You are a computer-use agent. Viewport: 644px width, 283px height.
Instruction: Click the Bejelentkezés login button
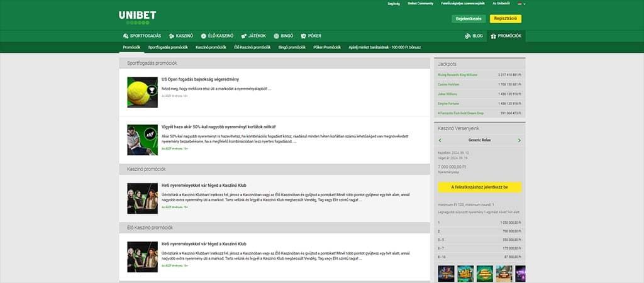pos(469,19)
